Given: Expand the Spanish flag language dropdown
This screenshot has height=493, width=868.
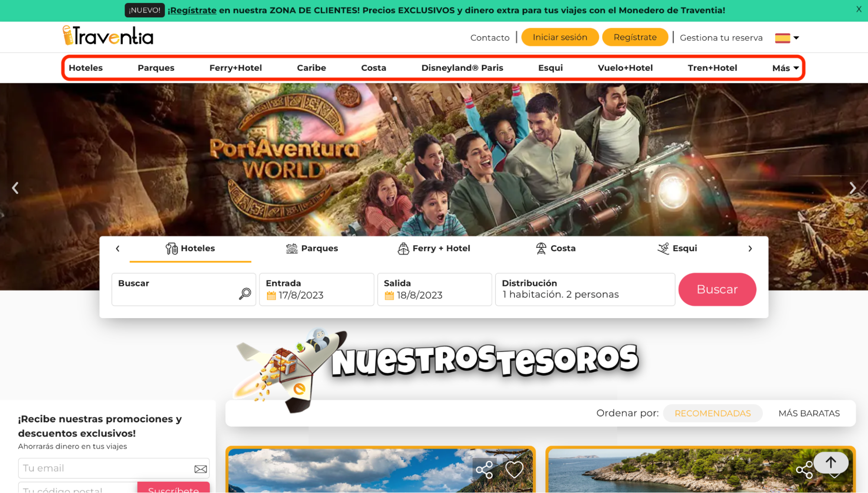Looking at the screenshot, I should [x=787, y=38].
